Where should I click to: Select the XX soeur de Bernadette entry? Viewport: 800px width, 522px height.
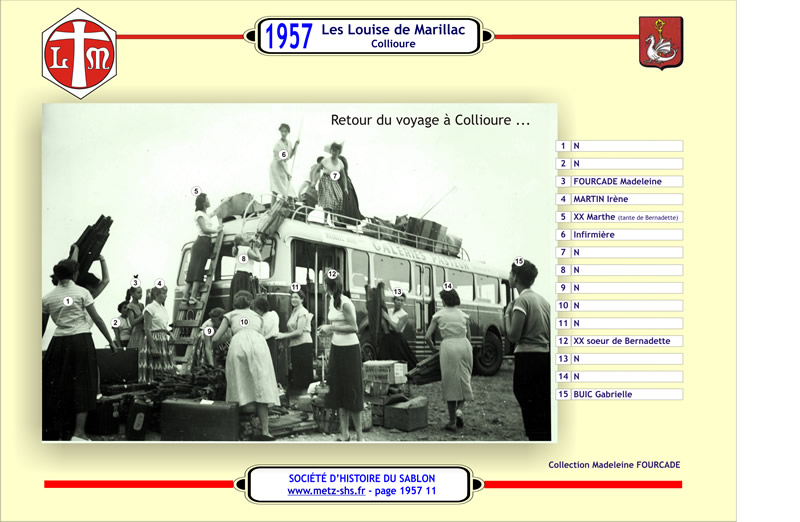click(619, 341)
